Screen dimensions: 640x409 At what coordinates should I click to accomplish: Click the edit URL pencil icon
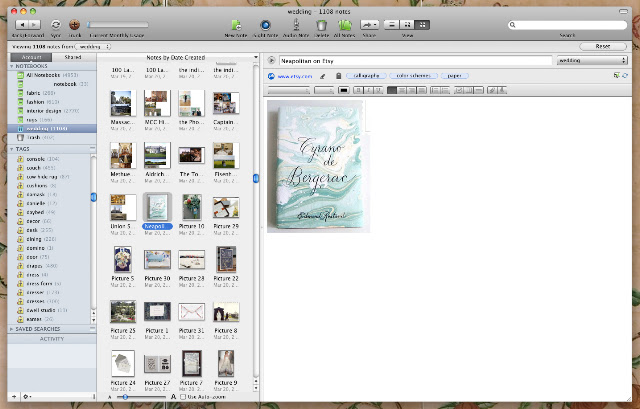(322, 76)
